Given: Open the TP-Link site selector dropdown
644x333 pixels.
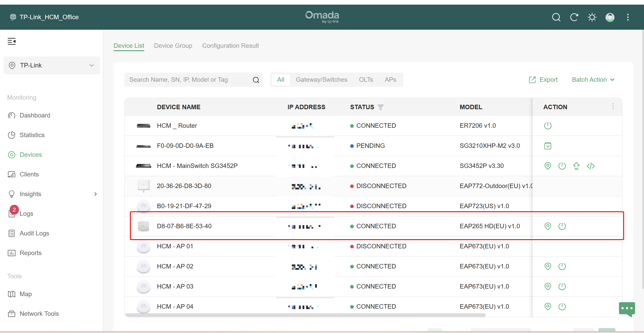Looking at the screenshot, I should point(52,65).
